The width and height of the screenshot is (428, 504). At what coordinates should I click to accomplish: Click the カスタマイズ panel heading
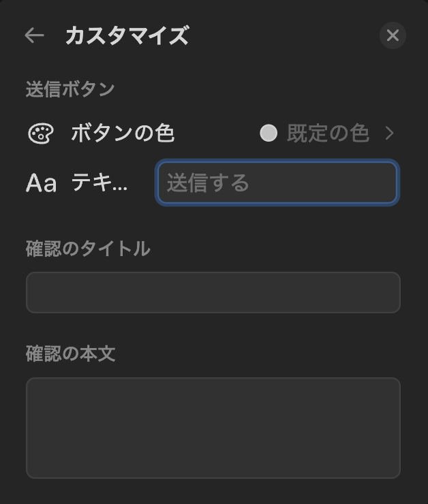tap(127, 35)
